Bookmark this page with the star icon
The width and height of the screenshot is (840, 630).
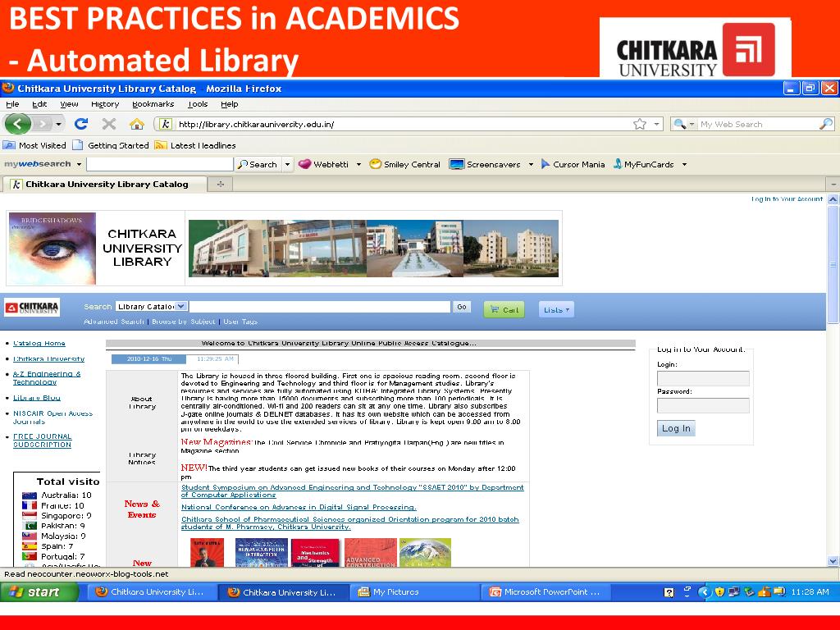(640, 125)
